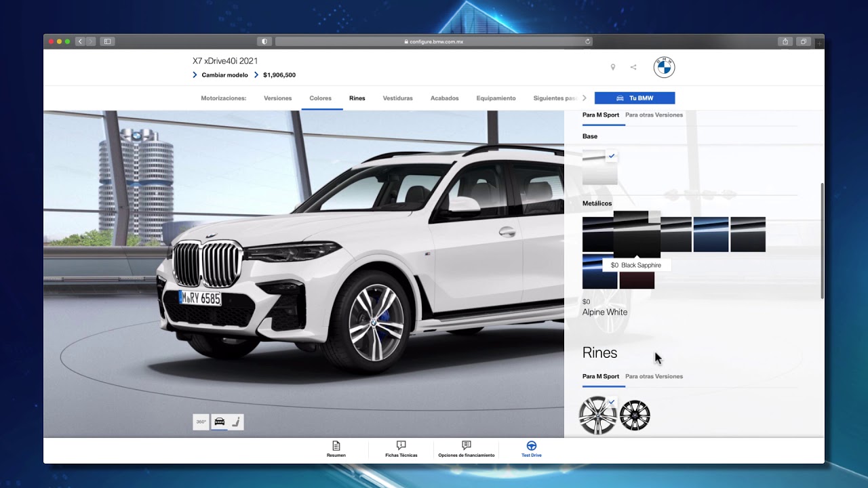Open the Versiones tab
Screen dimensions: 868x488
278,98
